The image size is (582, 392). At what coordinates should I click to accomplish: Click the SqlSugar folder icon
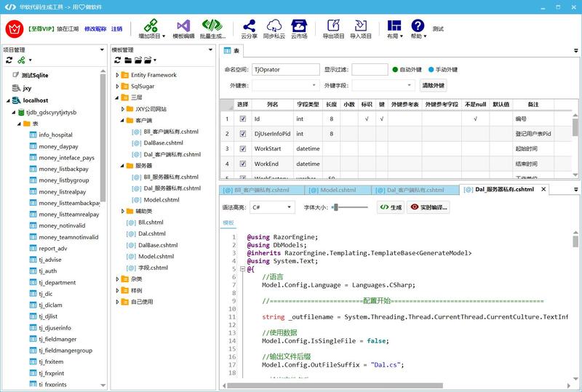click(x=125, y=86)
